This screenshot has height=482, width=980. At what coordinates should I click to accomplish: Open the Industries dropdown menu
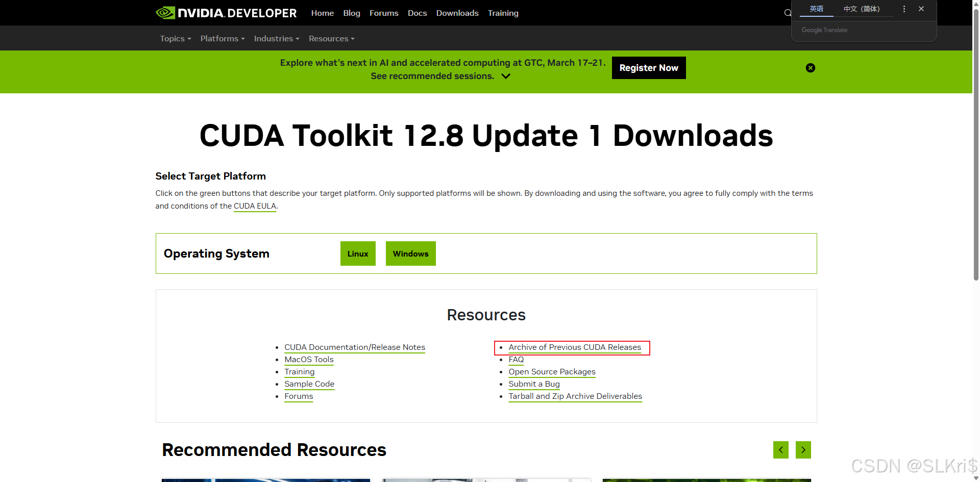(x=277, y=39)
